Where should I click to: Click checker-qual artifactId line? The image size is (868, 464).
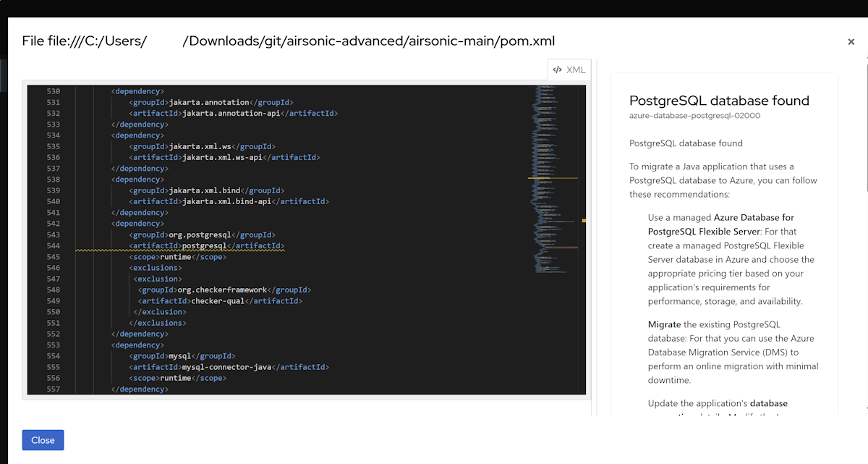[x=220, y=301]
